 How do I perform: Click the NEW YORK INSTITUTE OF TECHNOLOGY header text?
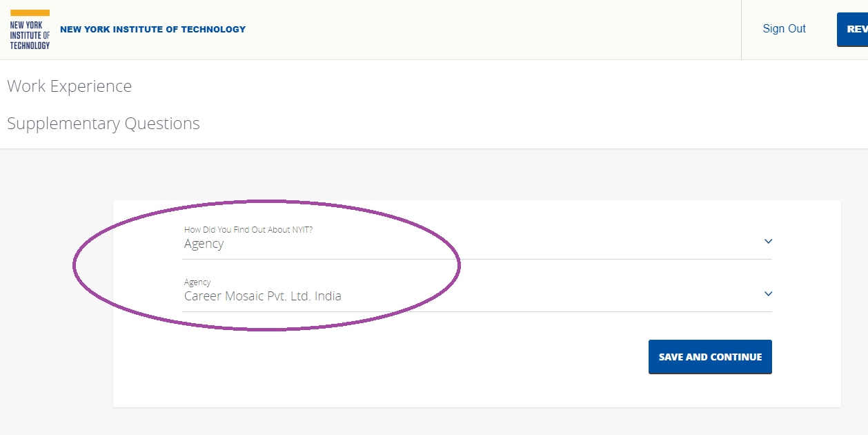[152, 30]
